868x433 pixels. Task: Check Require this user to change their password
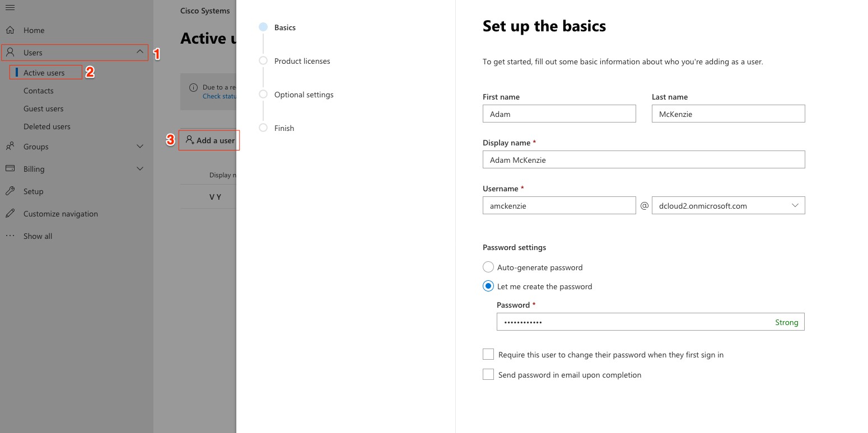[488, 355]
